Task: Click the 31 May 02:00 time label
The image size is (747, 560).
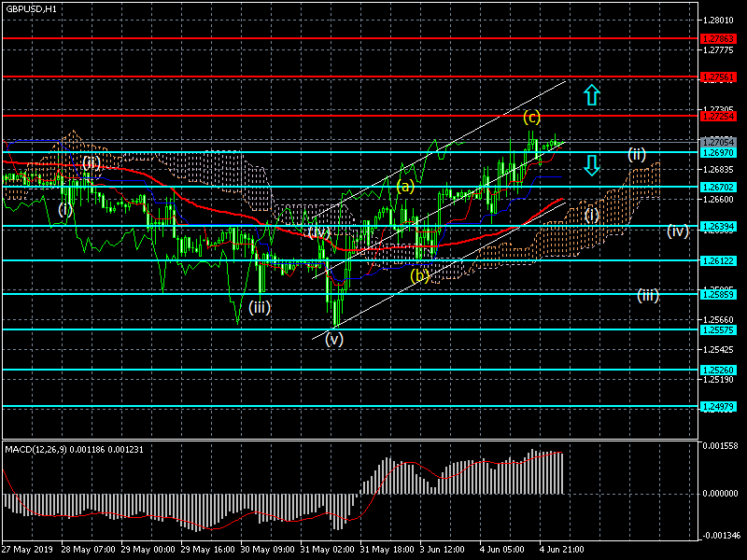Action: pos(328,550)
